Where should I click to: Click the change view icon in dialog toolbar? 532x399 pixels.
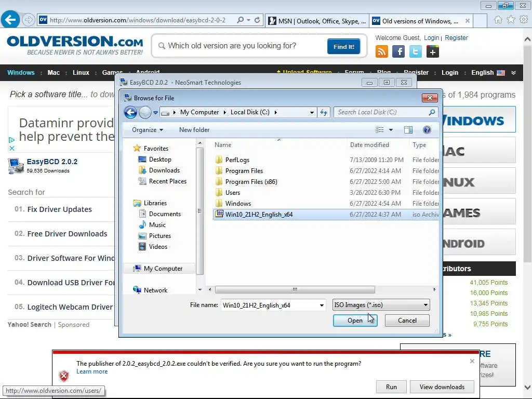coord(380,129)
